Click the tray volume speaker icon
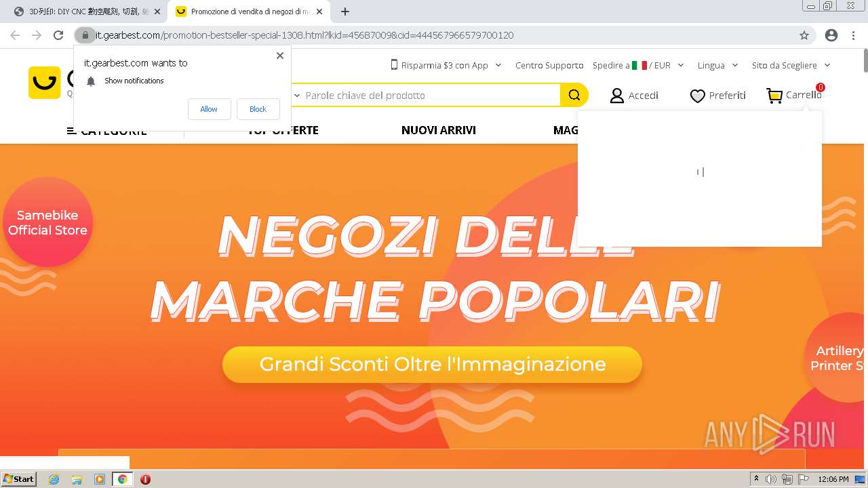868x488 pixels. click(771, 479)
